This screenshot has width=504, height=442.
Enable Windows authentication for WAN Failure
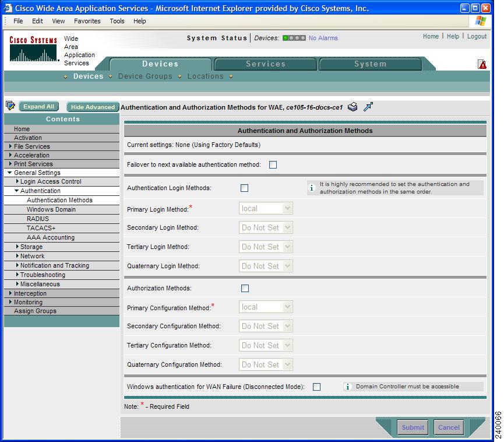click(316, 387)
